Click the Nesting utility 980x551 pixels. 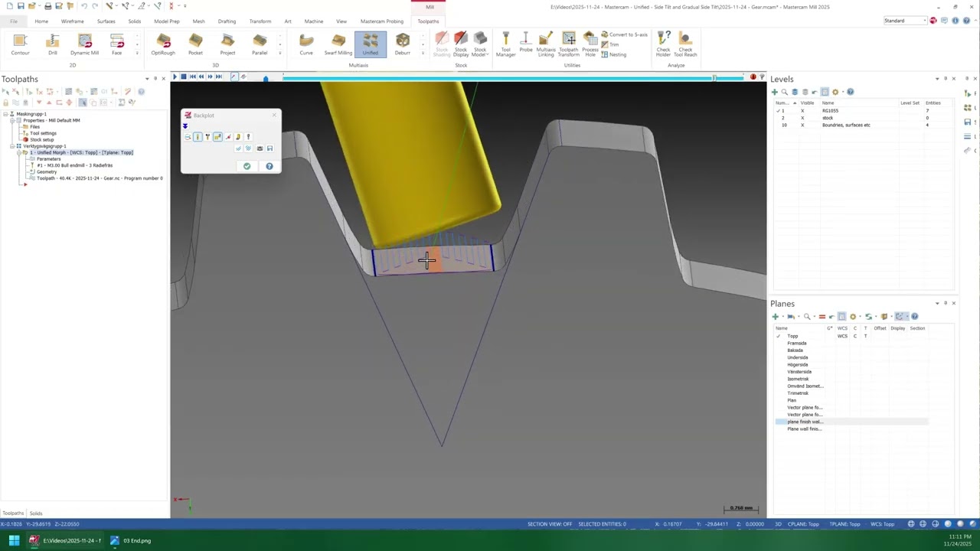614,54
